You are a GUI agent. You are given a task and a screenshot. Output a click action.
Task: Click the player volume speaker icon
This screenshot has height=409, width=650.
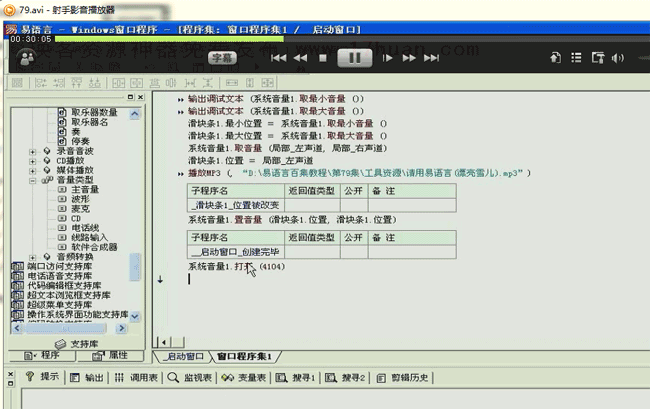tap(618, 58)
